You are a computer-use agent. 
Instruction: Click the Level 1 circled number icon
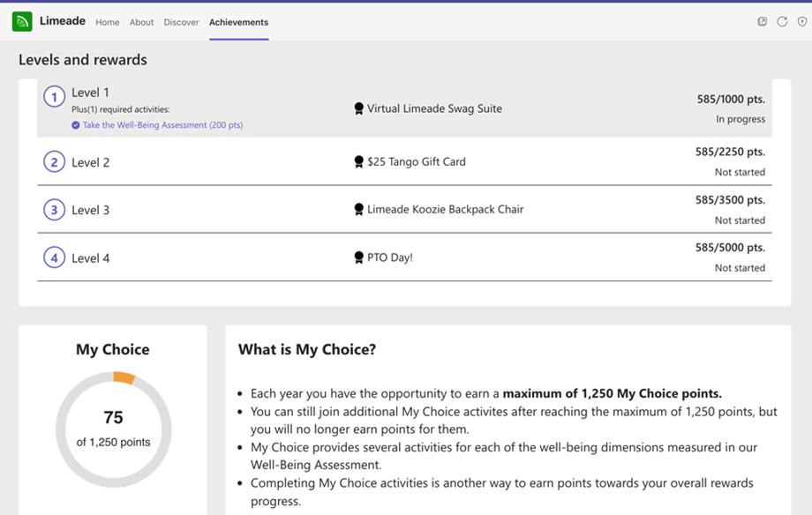click(x=54, y=97)
